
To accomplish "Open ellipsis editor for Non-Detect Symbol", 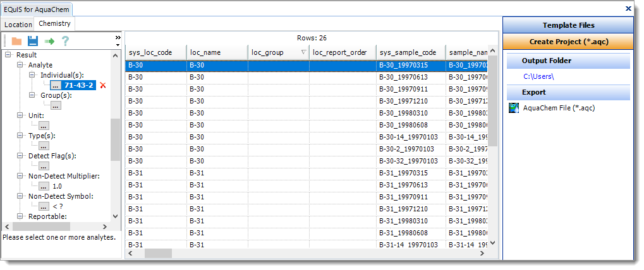I will [x=44, y=206].
